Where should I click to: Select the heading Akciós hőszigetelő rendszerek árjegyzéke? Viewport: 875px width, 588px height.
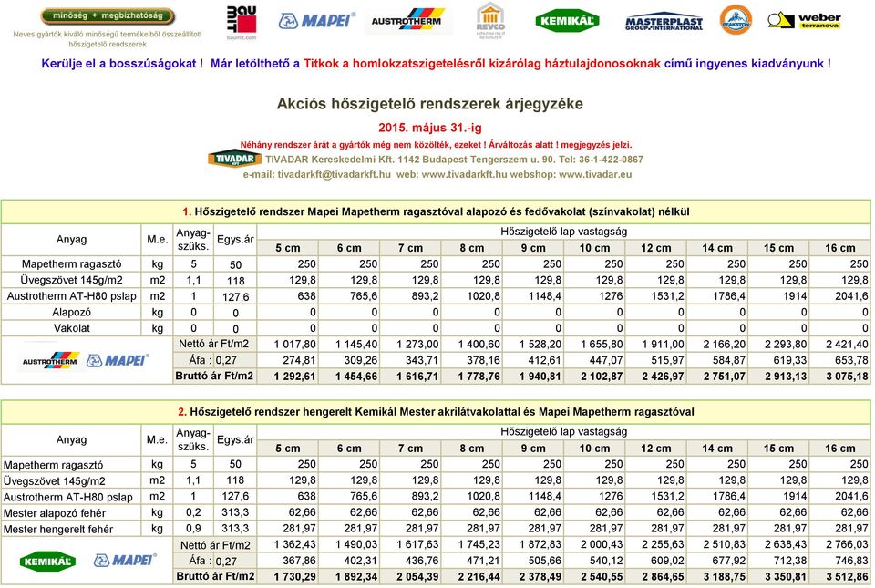point(429,104)
